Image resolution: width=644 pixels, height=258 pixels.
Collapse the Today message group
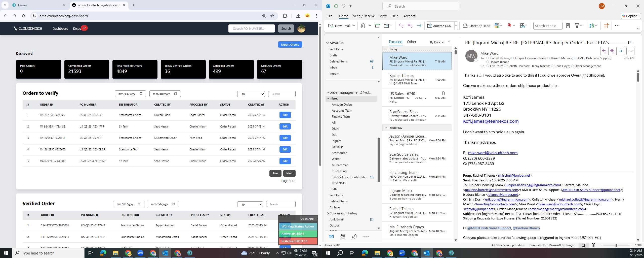(386, 49)
